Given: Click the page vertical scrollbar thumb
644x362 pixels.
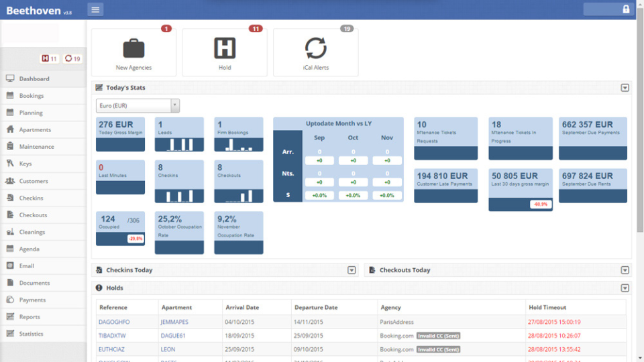Looking at the screenshot, I should pyautogui.click(x=640, y=120).
